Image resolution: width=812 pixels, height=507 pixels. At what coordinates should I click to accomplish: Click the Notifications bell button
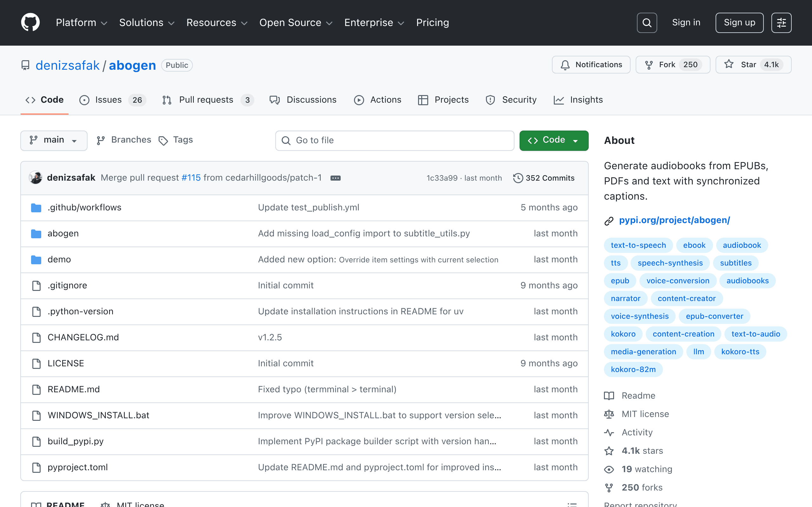(x=591, y=65)
